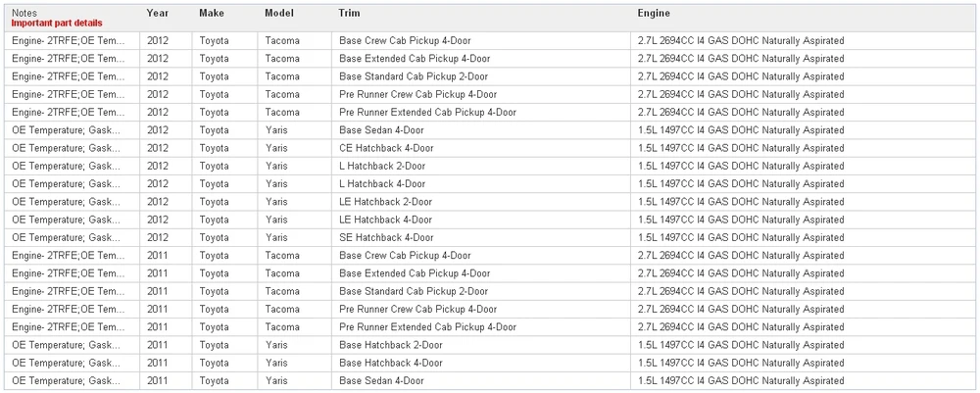
Task: Select 2012 Yaris LE Hatchback 2-Door trim
Action: click(385, 202)
